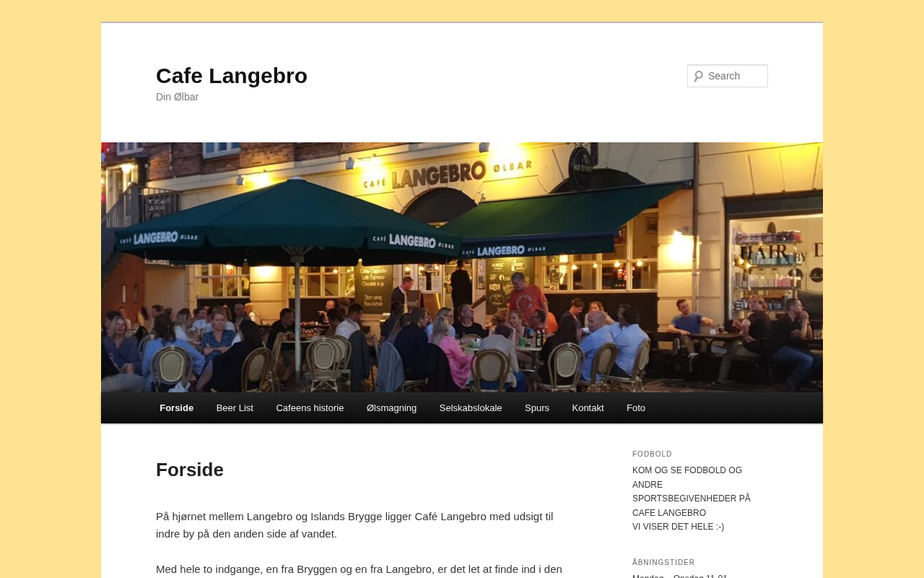The height and width of the screenshot is (578, 924).
Task: Click the Din Ølbar tagline text
Action: point(177,97)
